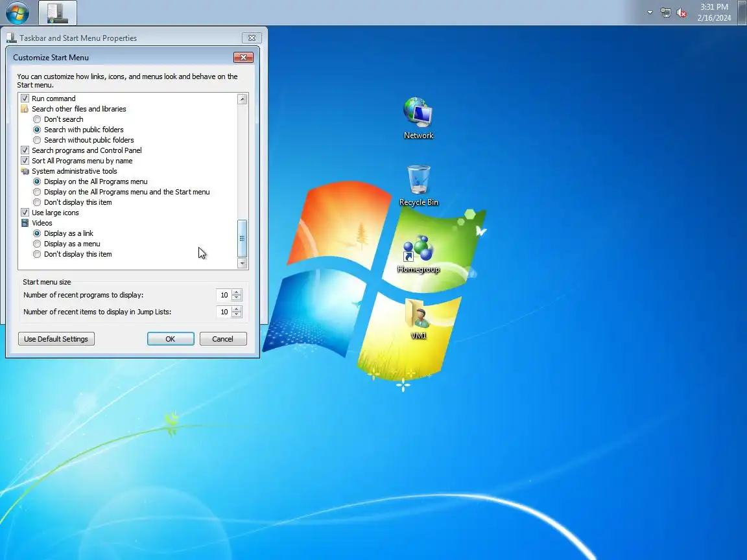Show hidden tray icons arrow

(x=650, y=13)
